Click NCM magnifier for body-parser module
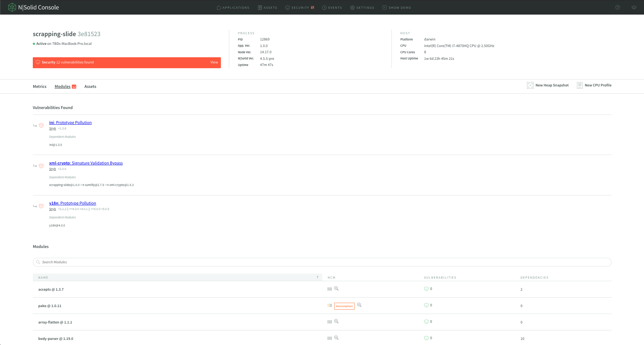The image size is (644, 345). pyautogui.click(x=336, y=338)
